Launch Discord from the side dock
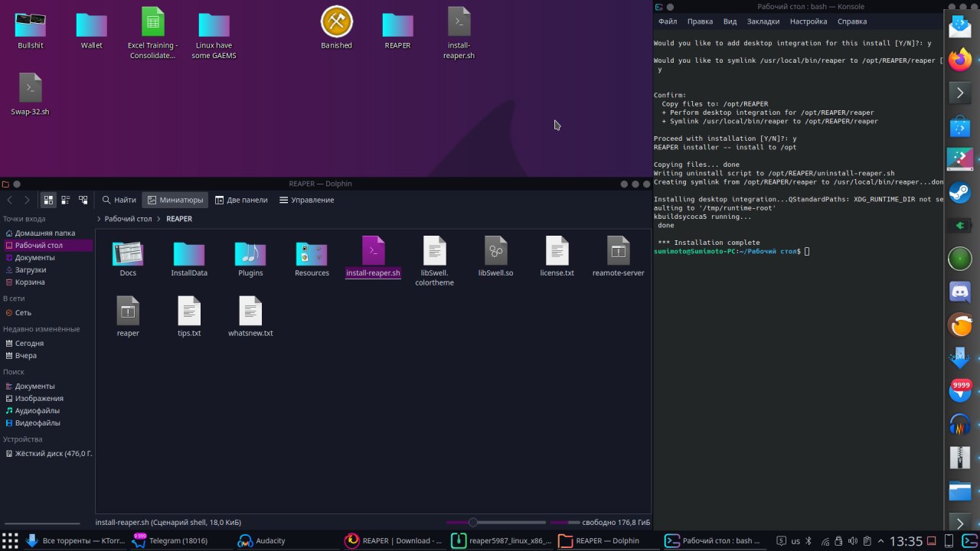The image size is (980, 551). 960,292
